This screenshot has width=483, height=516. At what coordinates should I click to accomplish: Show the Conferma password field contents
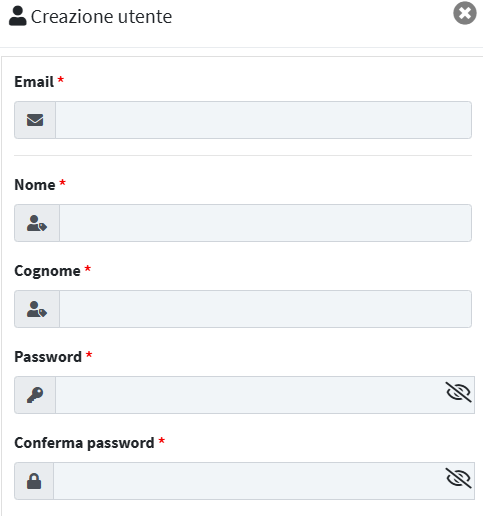458,478
